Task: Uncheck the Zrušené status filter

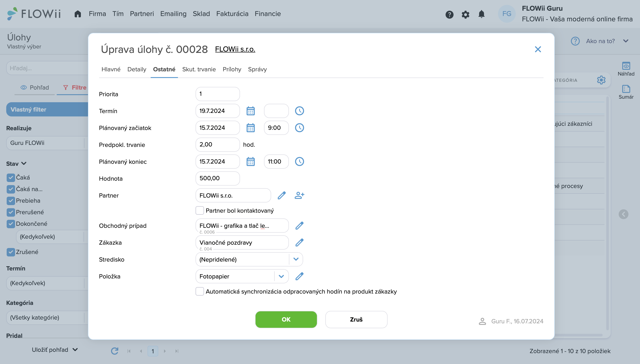Action: (x=10, y=252)
